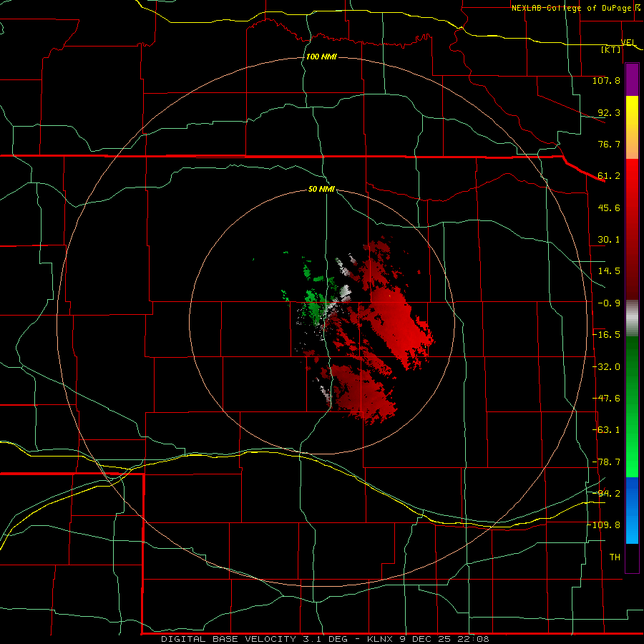Click the -16.5 velocity scale value
Screen dimensions: 644x644
click(606, 335)
